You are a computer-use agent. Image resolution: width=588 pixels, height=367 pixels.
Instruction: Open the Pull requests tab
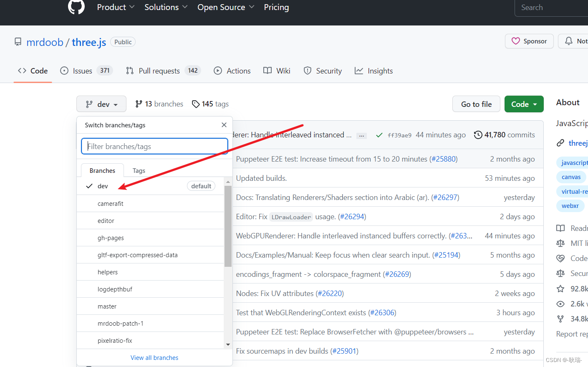163,71
